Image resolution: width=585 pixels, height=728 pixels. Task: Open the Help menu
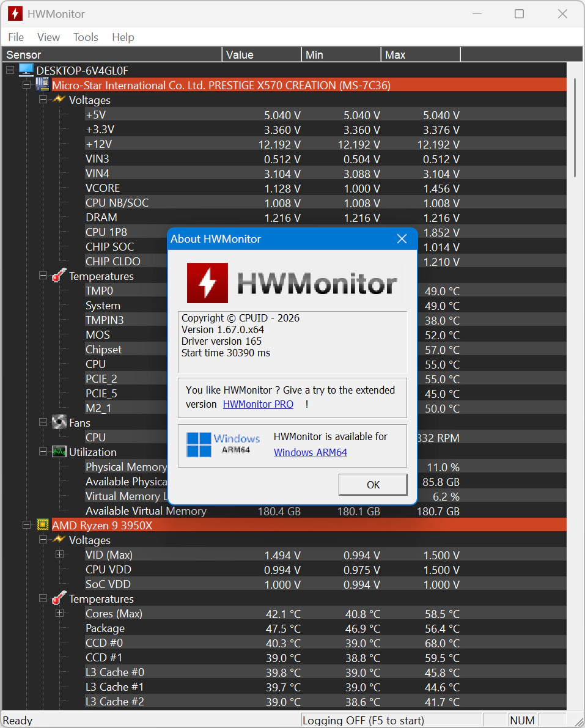[x=123, y=37]
